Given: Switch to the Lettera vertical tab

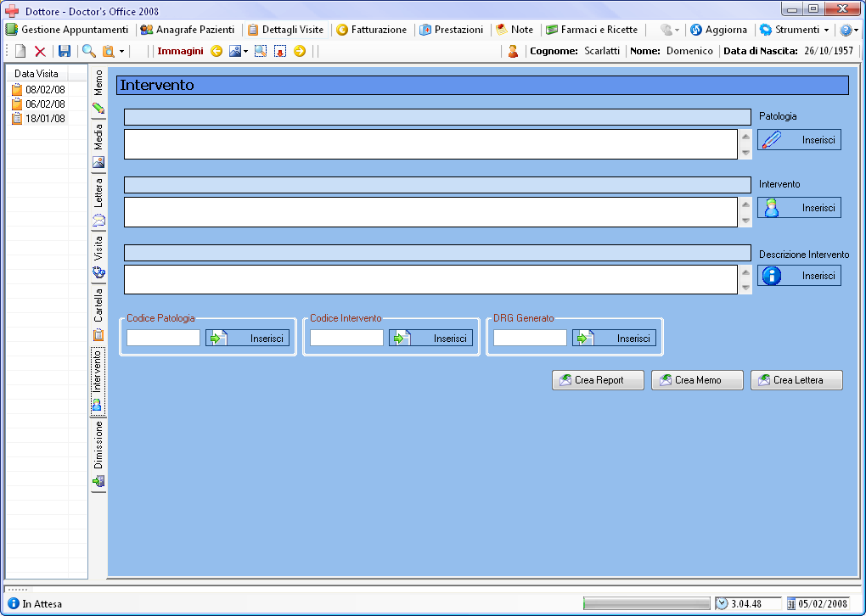Looking at the screenshot, I should [x=98, y=202].
